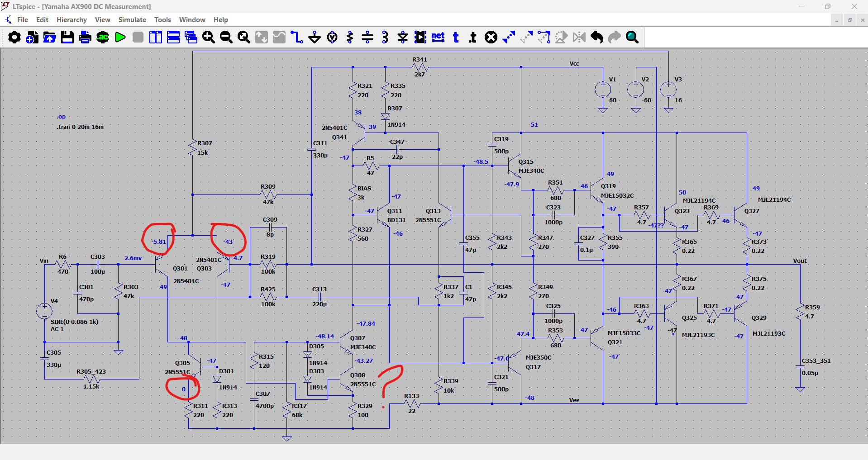Select the .tran 0 20m 16m directive

[80, 127]
